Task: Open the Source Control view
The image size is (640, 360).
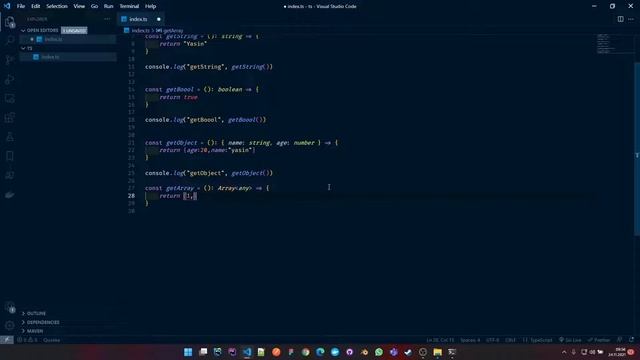Action: [9, 60]
